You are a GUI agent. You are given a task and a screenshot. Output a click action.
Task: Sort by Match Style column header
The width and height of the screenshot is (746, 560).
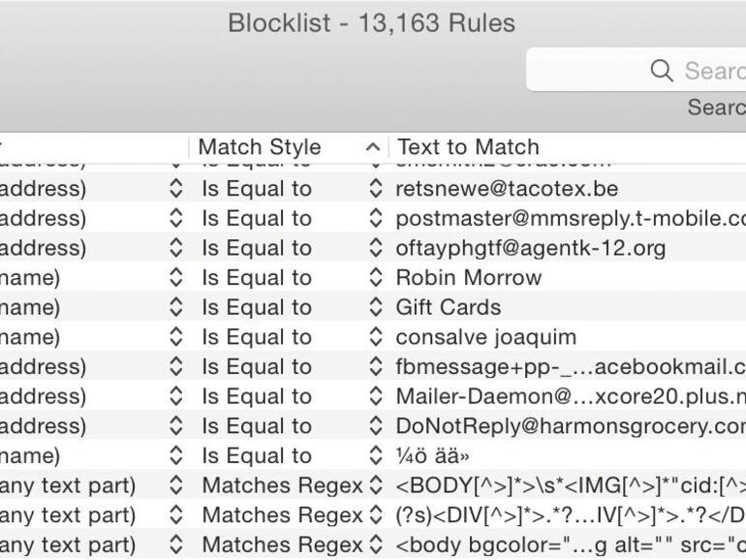pyautogui.click(x=259, y=147)
